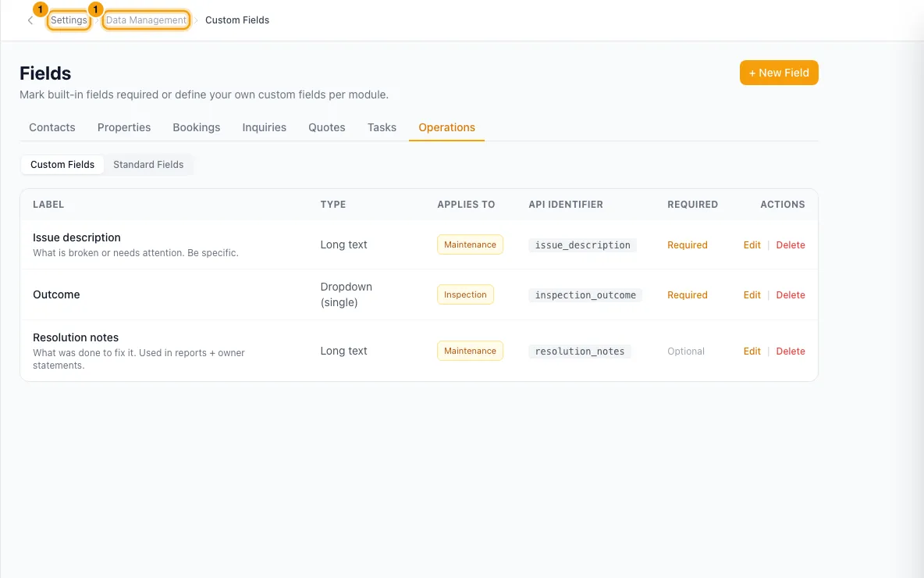The height and width of the screenshot is (578, 924).
Task: Click Maintenance badge in Resolution notes row
Action: pos(470,351)
